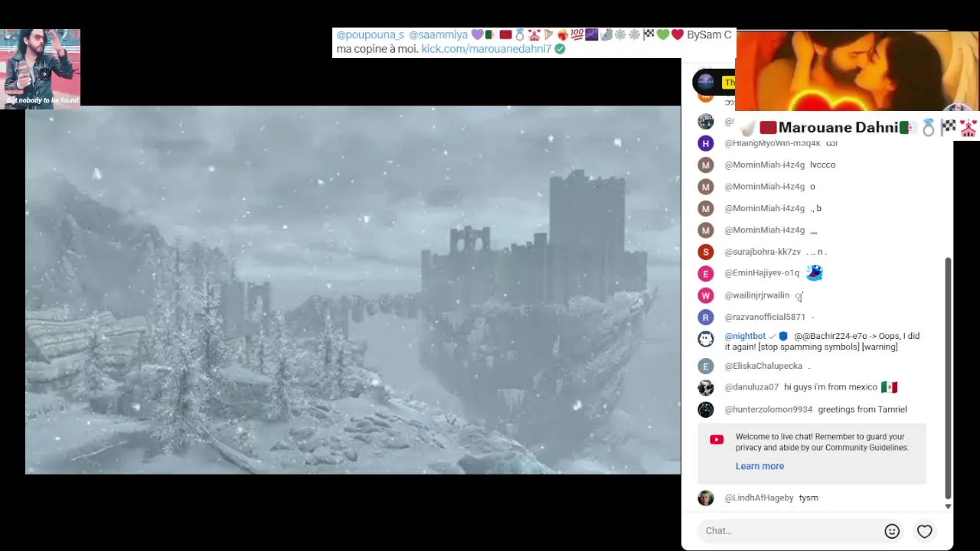Click the nightbot avatar icon

pos(706,338)
